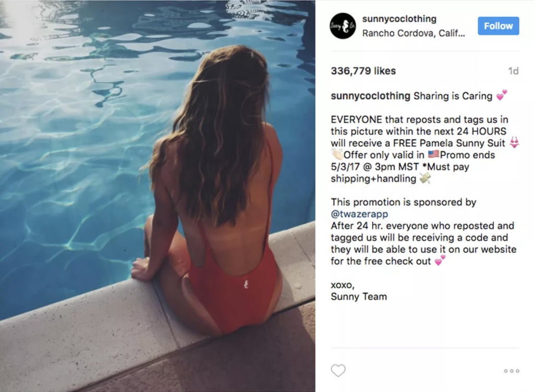Open Rancho Cordova location link

point(413,33)
